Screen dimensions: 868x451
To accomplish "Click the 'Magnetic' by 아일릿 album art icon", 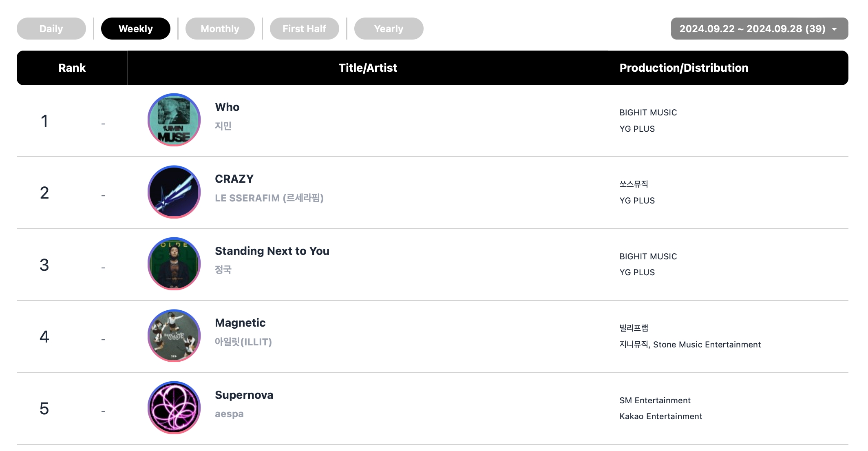I will (x=174, y=334).
